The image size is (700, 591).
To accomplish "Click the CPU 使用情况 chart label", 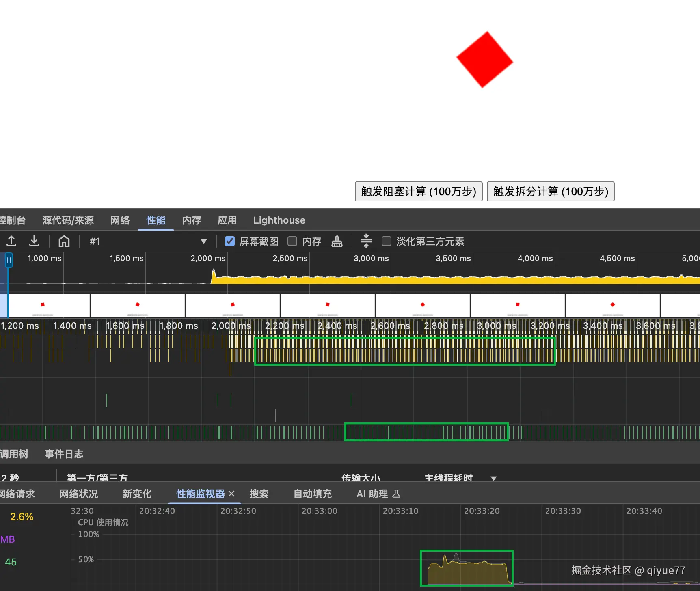I will click(x=103, y=522).
